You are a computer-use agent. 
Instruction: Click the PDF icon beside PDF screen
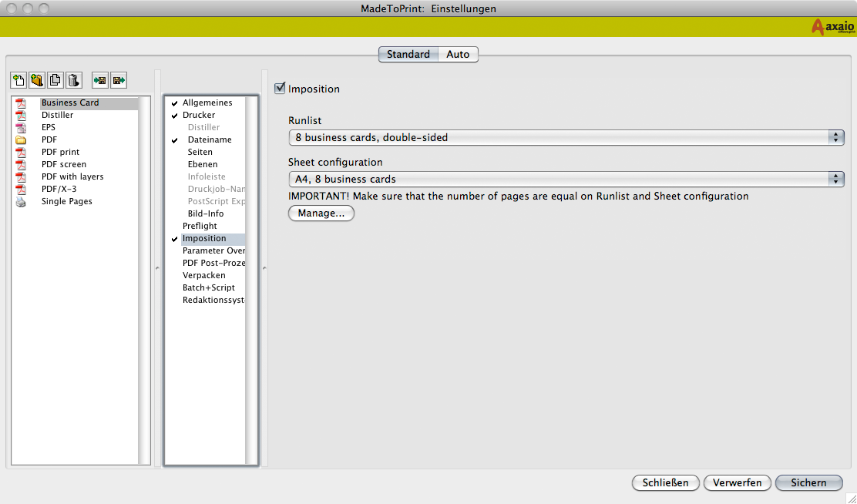[21, 165]
